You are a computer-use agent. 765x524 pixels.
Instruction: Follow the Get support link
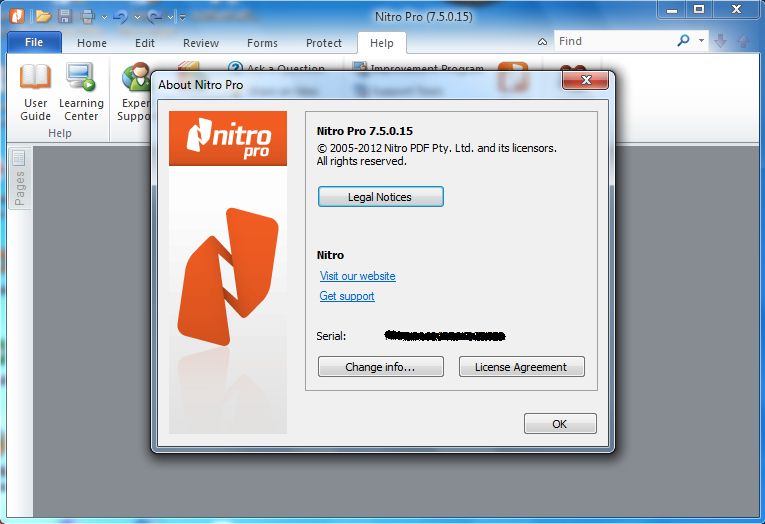point(347,296)
